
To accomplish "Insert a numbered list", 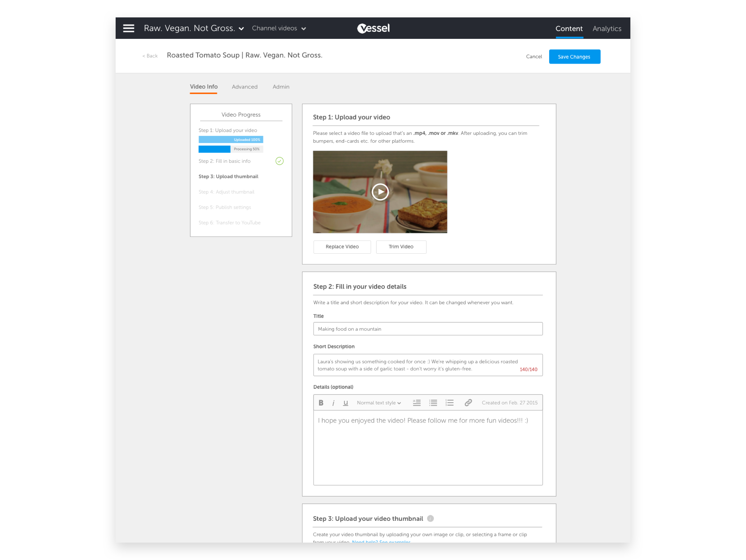I will pyautogui.click(x=449, y=403).
